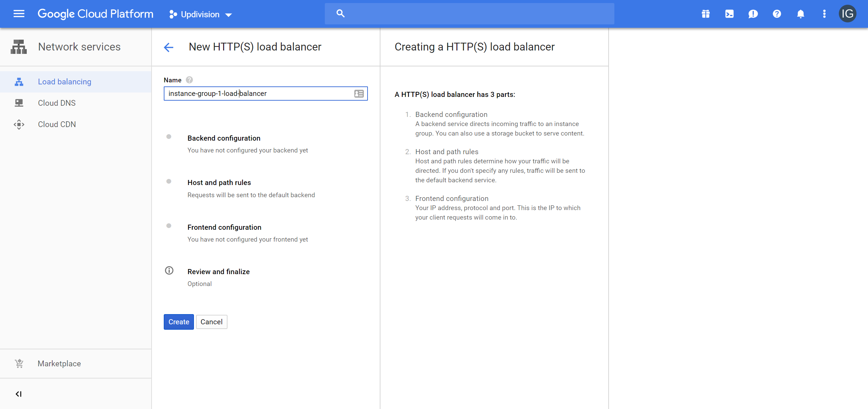Image resolution: width=868 pixels, height=409 pixels.
Task: Click the autofill card icon in Name field
Action: 359,94
